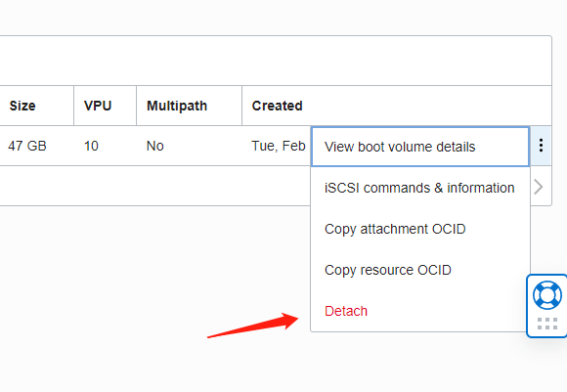Click the VPU value 10 cell
This screenshot has width=567, height=392.
[x=91, y=146]
